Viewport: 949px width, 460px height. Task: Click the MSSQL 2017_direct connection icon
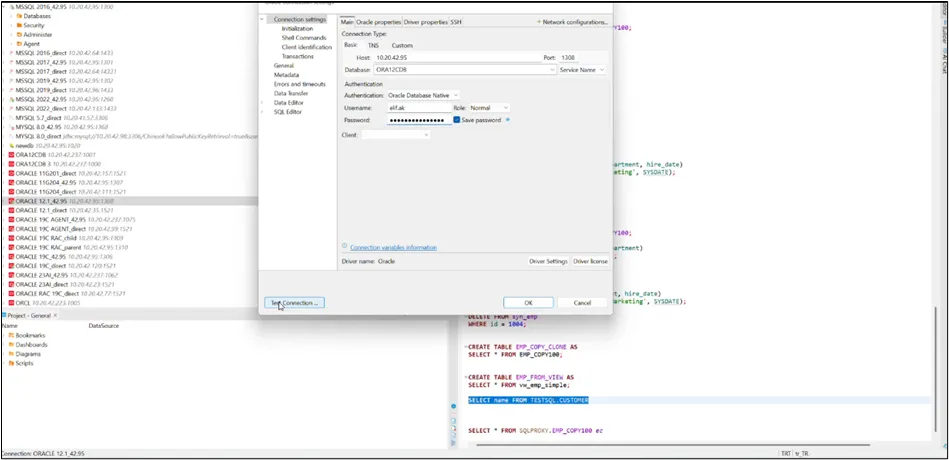point(11,71)
